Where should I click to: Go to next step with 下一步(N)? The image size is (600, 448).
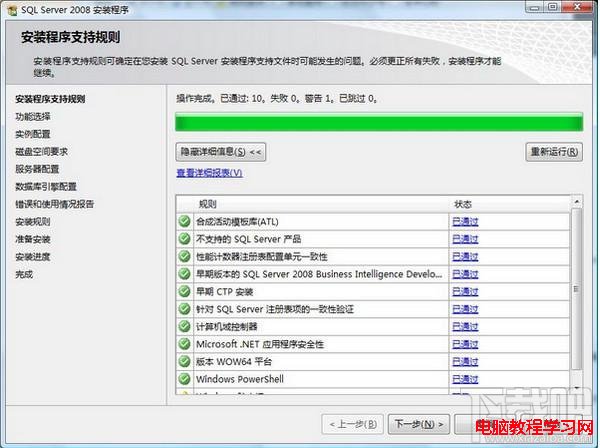click(419, 424)
